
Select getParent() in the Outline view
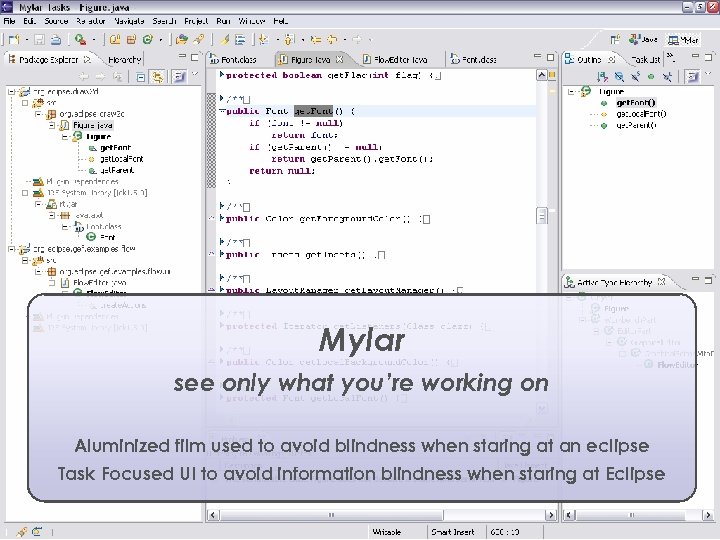click(x=636, y=125)
